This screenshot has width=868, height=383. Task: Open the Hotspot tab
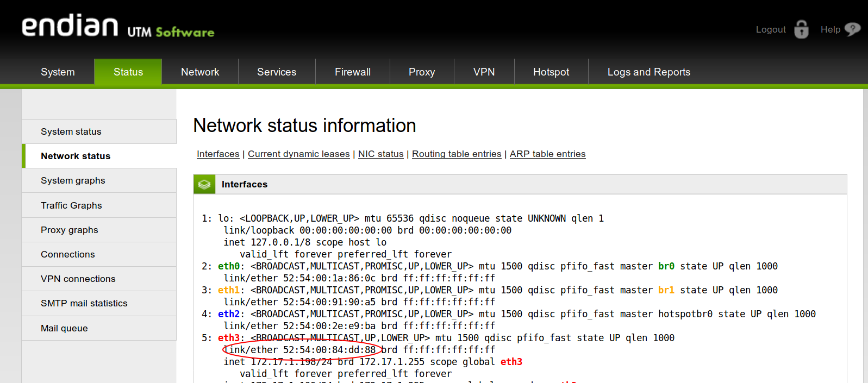click(551, 72)
